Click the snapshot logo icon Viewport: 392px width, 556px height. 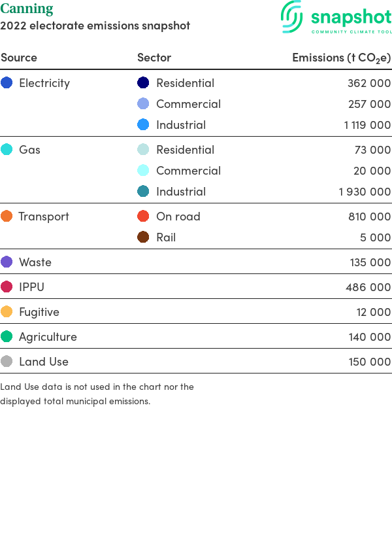[x=292, y=16]
